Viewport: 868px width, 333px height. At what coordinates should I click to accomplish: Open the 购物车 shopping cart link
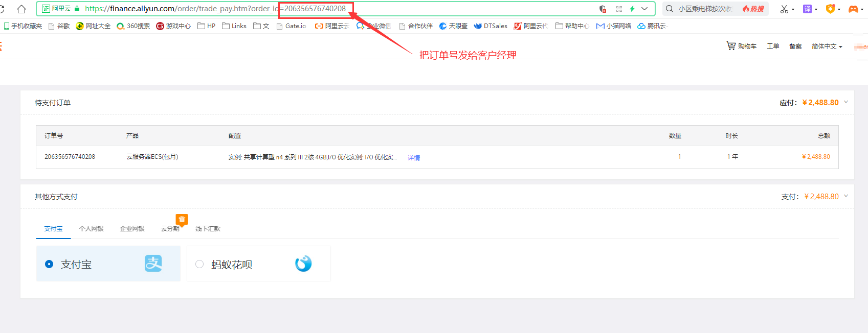coord(742,46)
